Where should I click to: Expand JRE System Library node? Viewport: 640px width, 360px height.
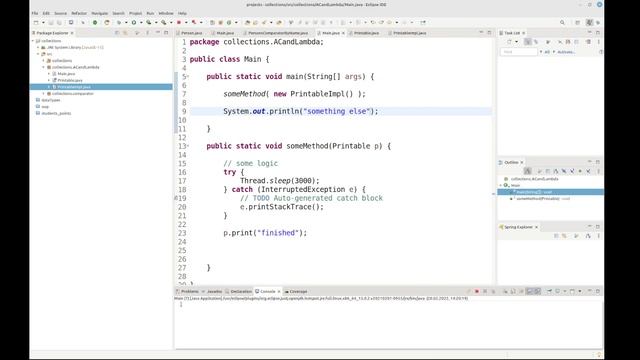click(x=38, y=47)
